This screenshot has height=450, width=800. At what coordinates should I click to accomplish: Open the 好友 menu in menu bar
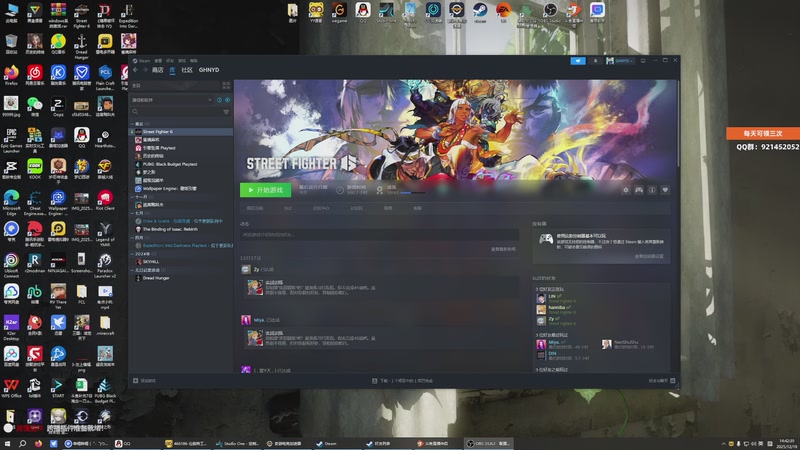click(x=170, y=61)
